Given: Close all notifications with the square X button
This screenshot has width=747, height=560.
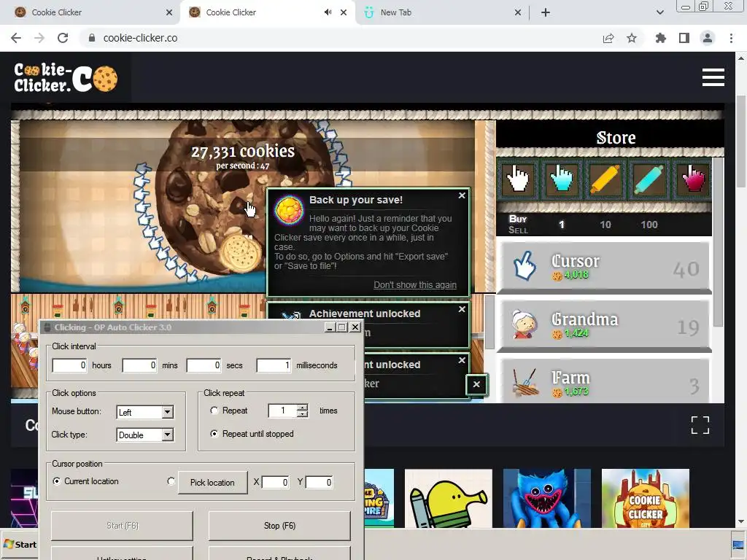Looking at the screenshot, I should [x=476, y=385].
